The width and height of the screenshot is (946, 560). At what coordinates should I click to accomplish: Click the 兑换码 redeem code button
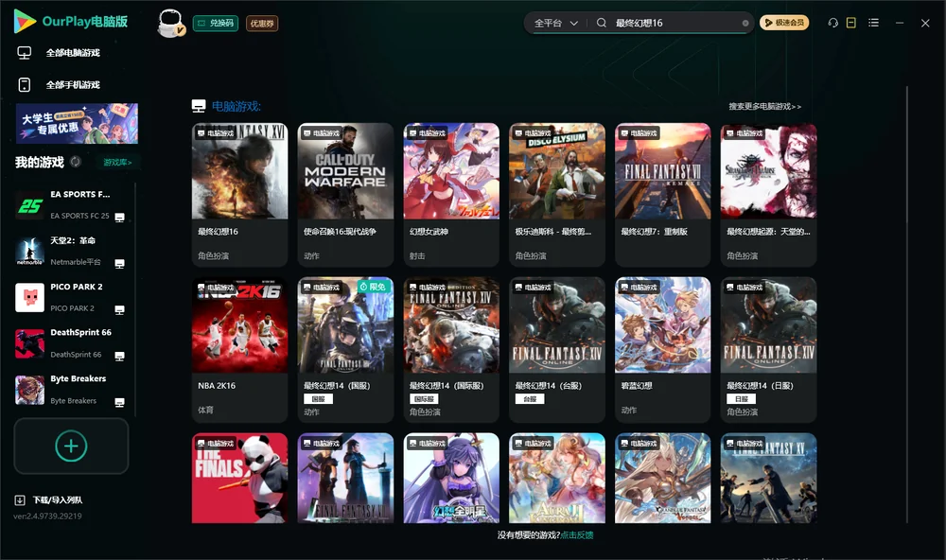tap(216, 24)
